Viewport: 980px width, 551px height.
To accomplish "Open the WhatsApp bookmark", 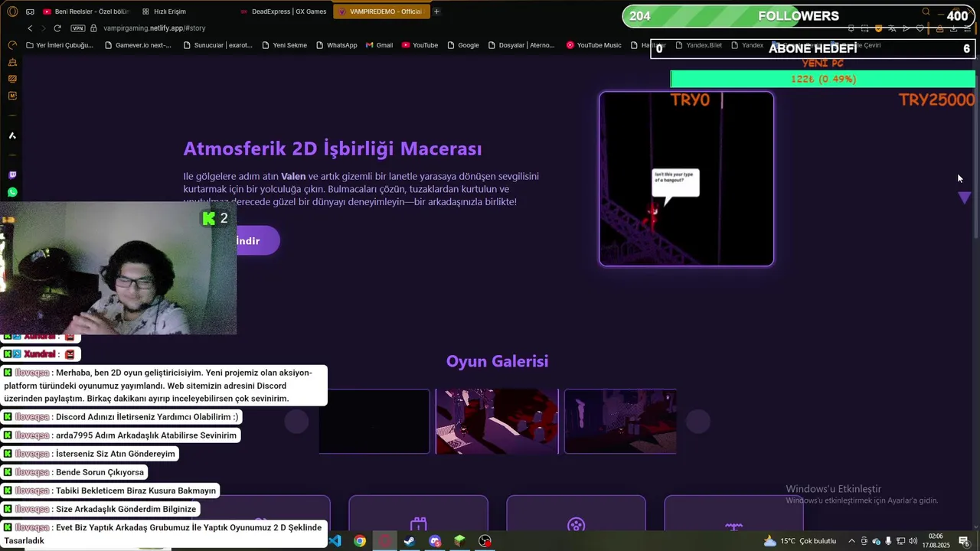I will [336, 45].
